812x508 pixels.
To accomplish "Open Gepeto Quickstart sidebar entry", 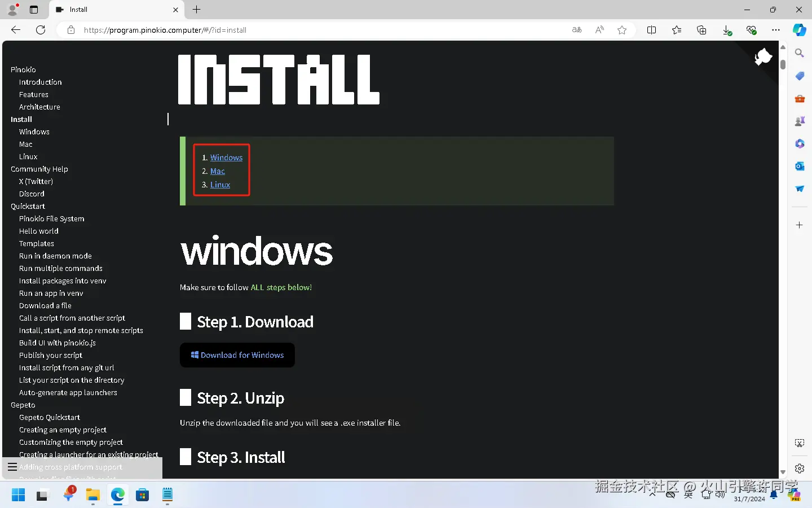I will 50,417.
